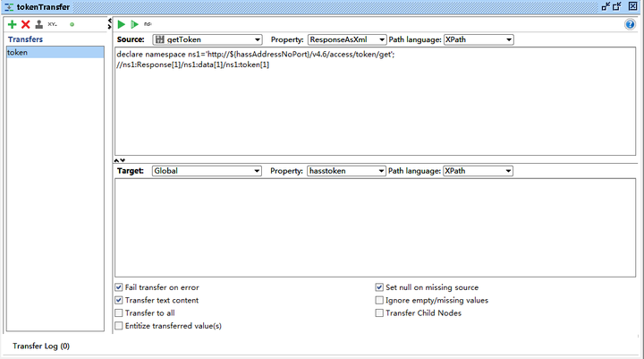
Task: Open the Transfer Log (0) tab
Action: [x=41, y=346]
